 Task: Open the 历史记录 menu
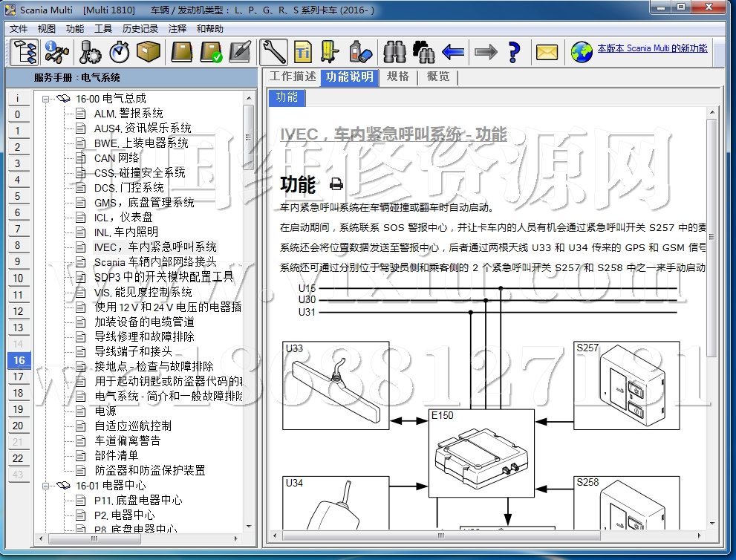[x=140, y=28]
